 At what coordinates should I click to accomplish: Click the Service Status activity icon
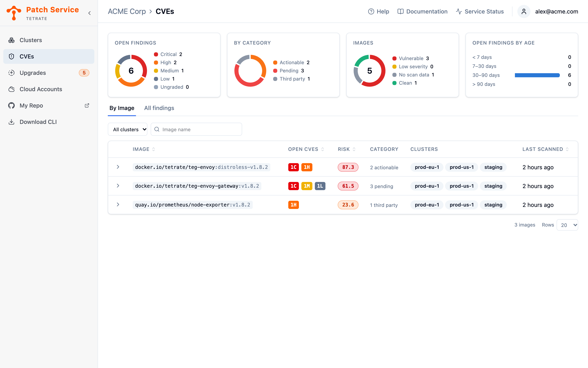coord(459,11)
